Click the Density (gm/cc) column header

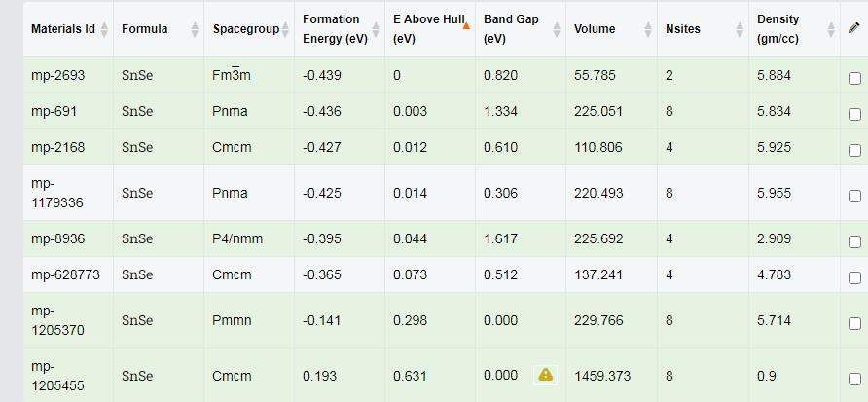pos(778,29)
